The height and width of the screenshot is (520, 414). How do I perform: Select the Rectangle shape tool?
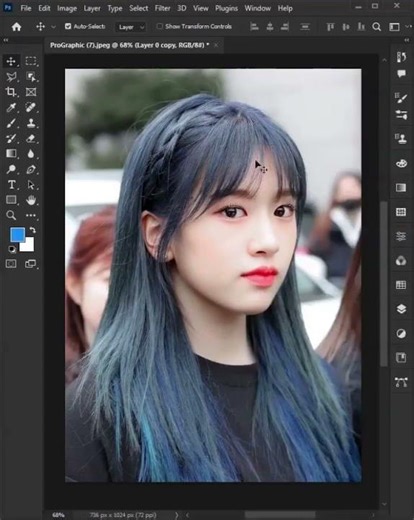click(x=11, y=200)
